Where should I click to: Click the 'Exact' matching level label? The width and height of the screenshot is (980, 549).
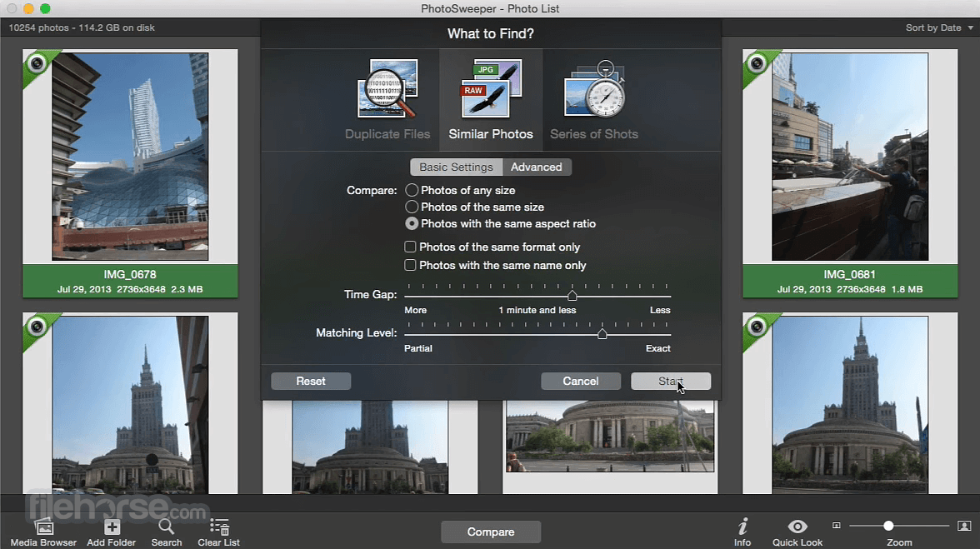point(657,348)
